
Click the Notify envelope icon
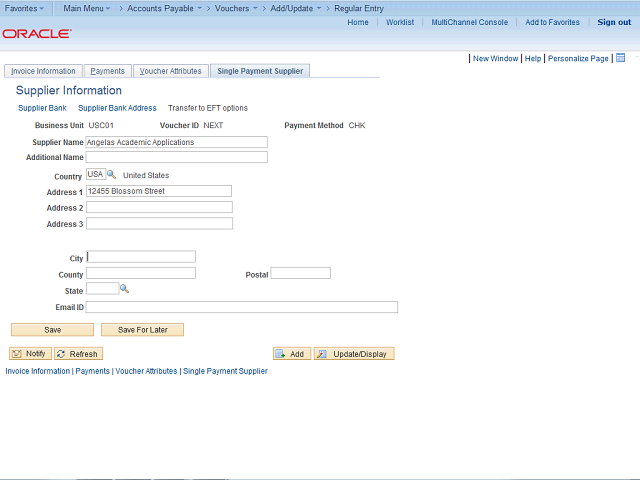click(x=17, y=354)
